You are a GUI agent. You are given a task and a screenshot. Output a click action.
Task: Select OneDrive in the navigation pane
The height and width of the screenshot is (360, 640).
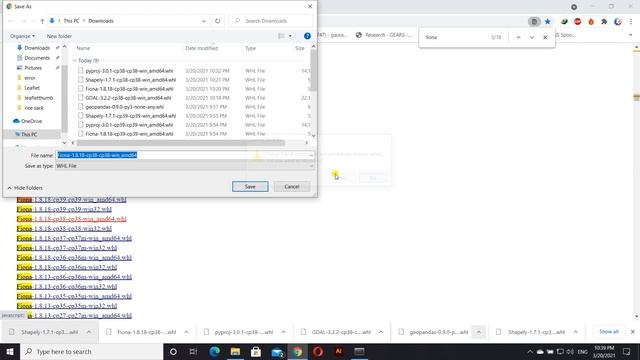pos(31,121)
